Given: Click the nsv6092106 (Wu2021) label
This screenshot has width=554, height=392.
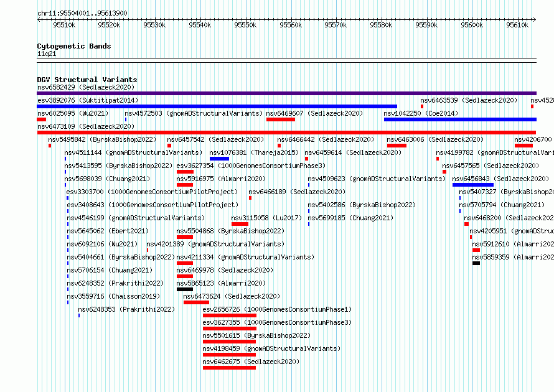Looking at the screenshot, I should point(102,244).
